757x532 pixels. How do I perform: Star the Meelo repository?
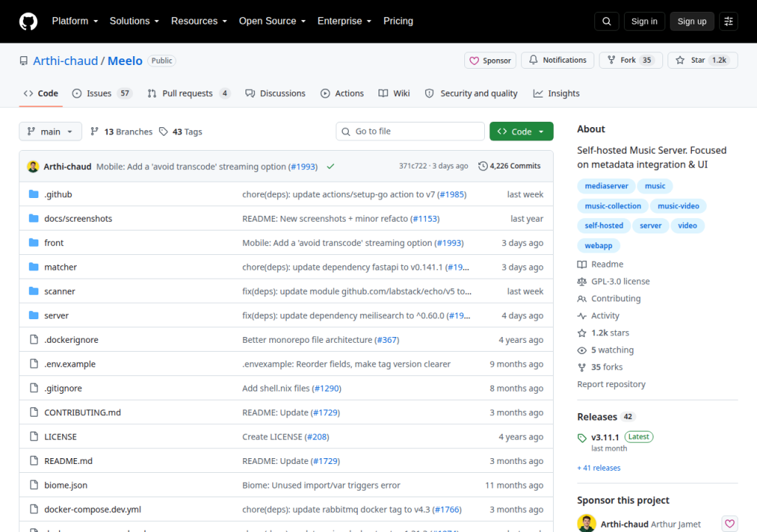pyautogui.click(x=702, y=61)
